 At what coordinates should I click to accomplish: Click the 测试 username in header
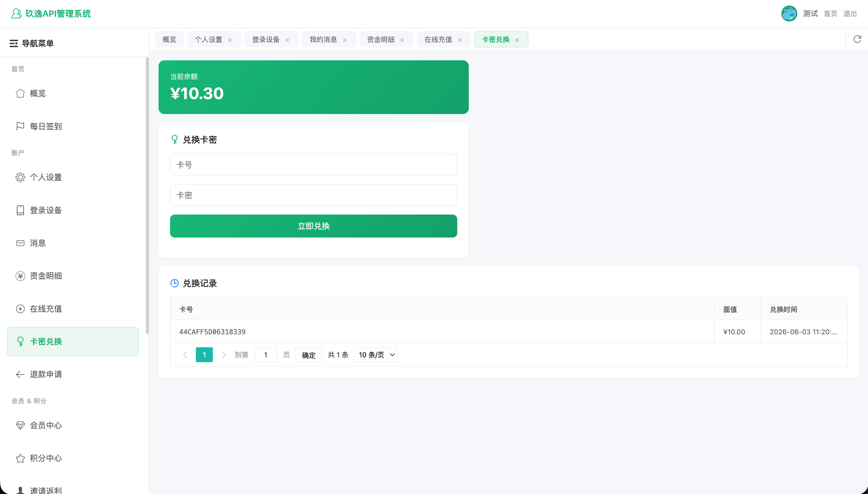(x=810, y=13)
